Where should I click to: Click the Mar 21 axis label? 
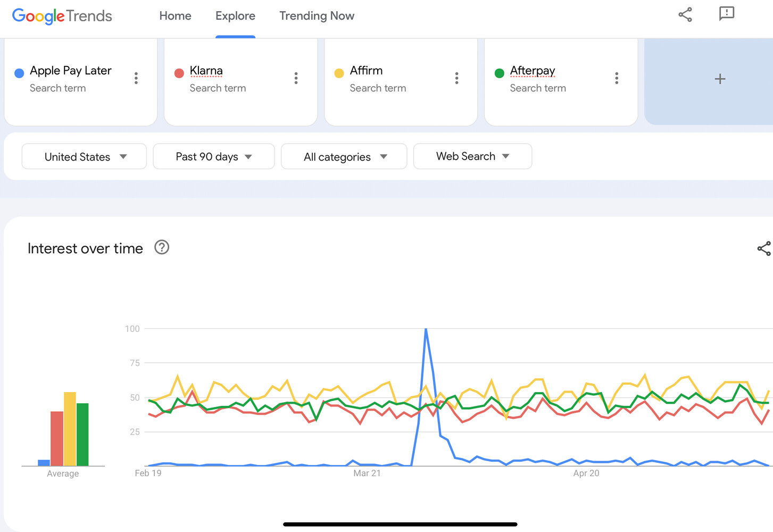click(x=367, y=473)
